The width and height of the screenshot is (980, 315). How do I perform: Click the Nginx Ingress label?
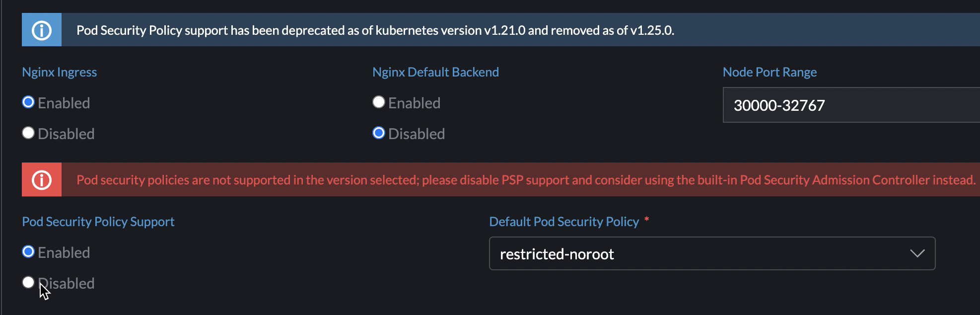[60, 72]
